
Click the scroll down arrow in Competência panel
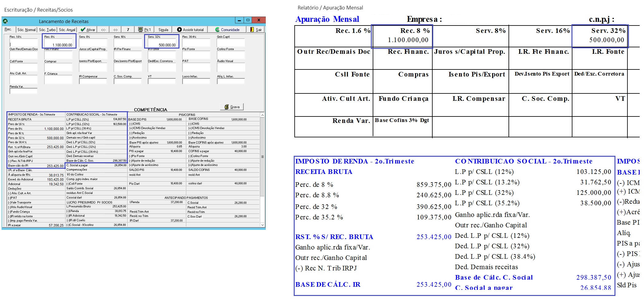(x=262, y=225)
